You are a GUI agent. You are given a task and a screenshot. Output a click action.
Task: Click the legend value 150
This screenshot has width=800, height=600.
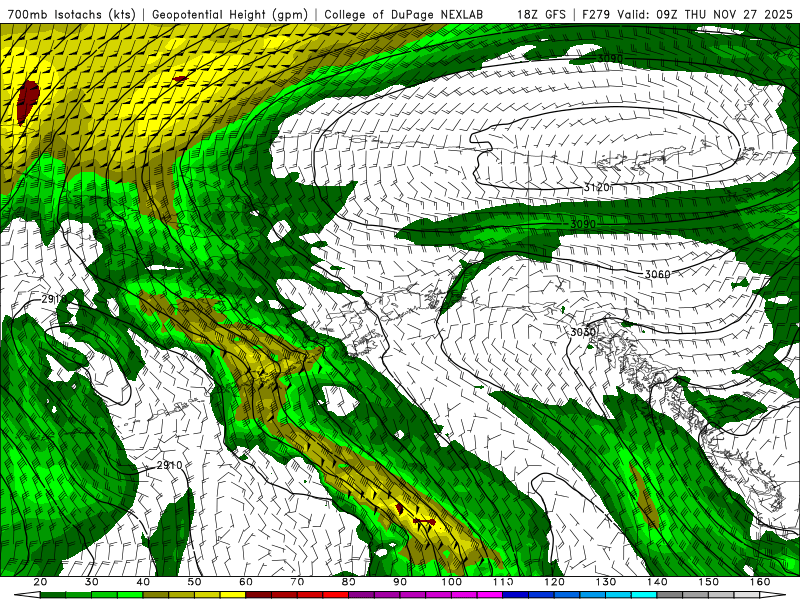tap(709, 582)
